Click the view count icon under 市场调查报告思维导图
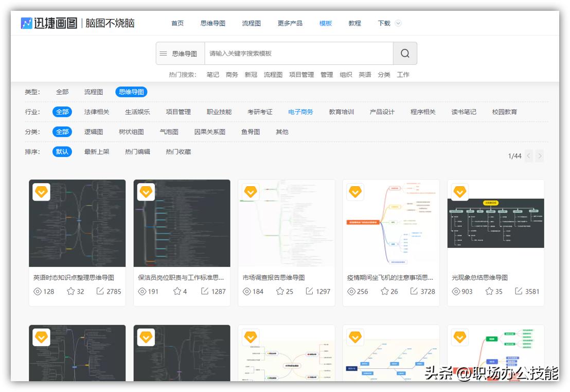 (x=248, y=291)
